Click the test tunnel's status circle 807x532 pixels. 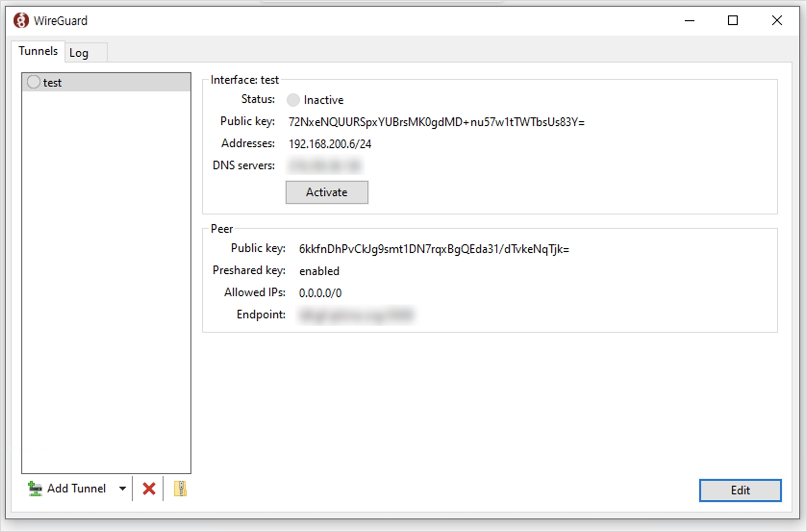(x=33, y=82)
